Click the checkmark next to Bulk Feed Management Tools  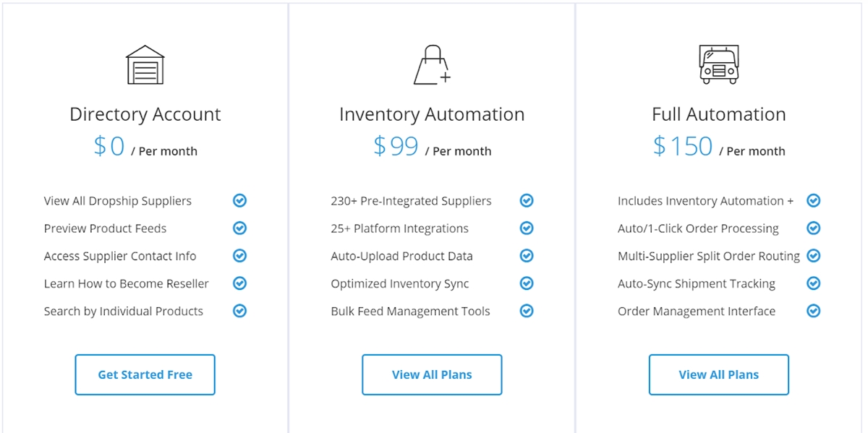[527, 311]
